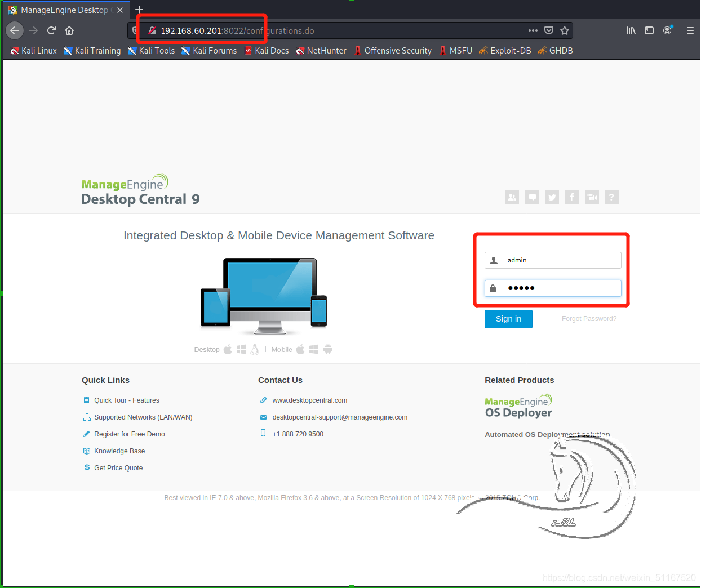Click the phone number +1 888 720 9500
This screenshot has width=701, height=588.
pos(298,434)
